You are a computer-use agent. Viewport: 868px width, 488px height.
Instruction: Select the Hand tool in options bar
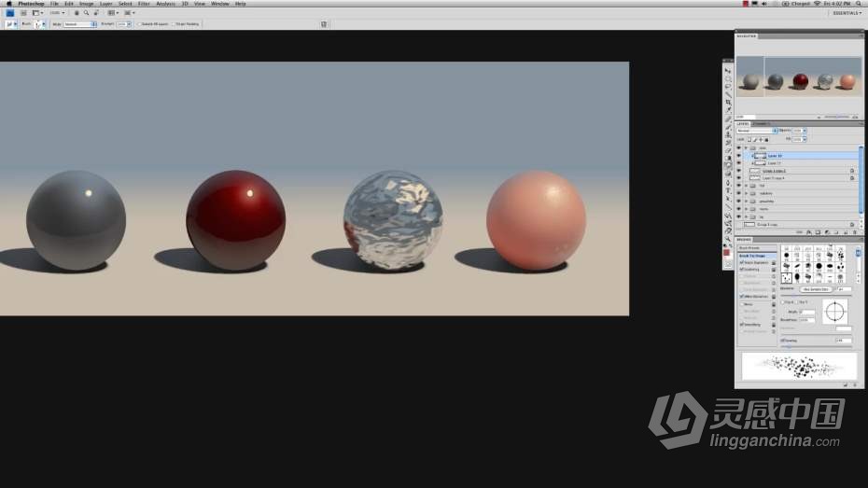point(77,13)
